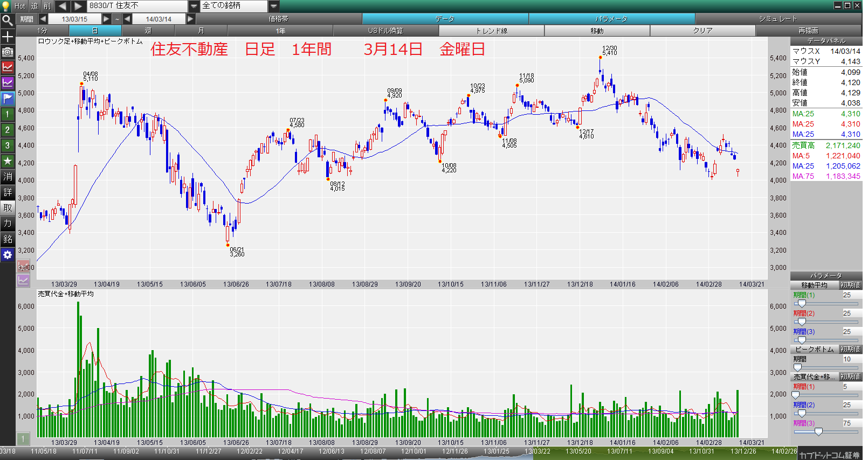
Task: Take a chart snapshot with camera icon
Action: pos(8,52)
